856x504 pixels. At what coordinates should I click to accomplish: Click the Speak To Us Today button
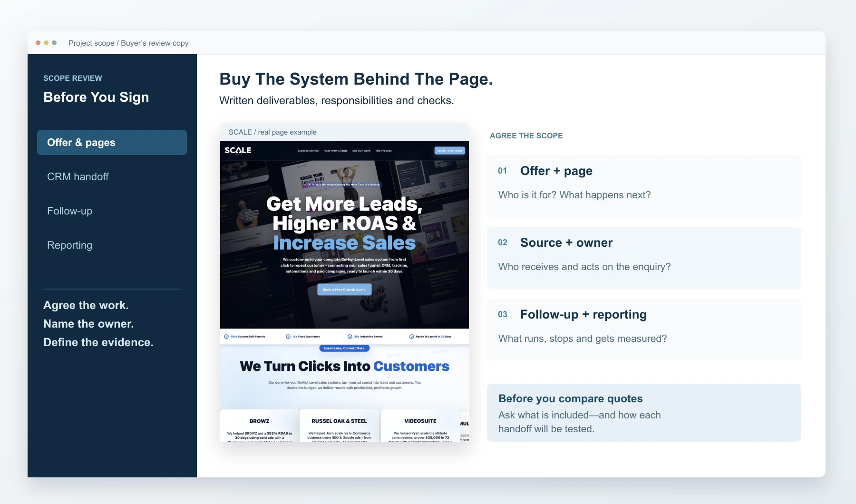[x=450, y=150]
